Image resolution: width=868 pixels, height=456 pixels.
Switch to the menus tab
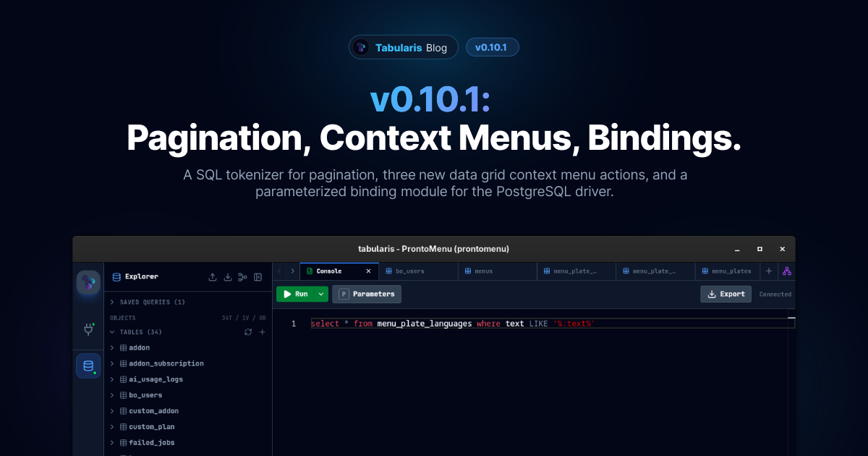(498, 271)
